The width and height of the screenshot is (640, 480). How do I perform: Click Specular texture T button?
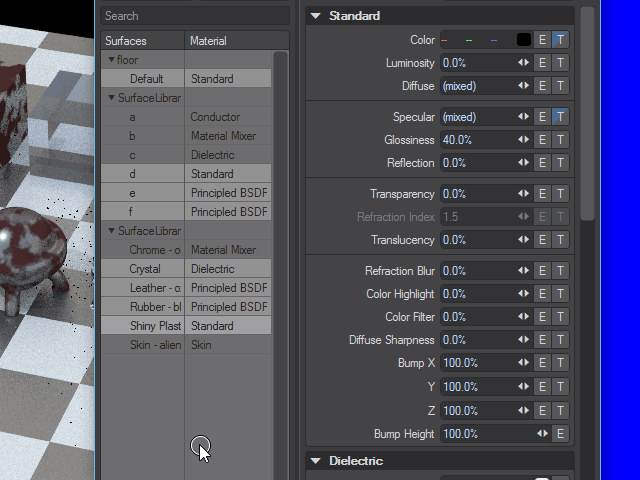pos(560,117)
